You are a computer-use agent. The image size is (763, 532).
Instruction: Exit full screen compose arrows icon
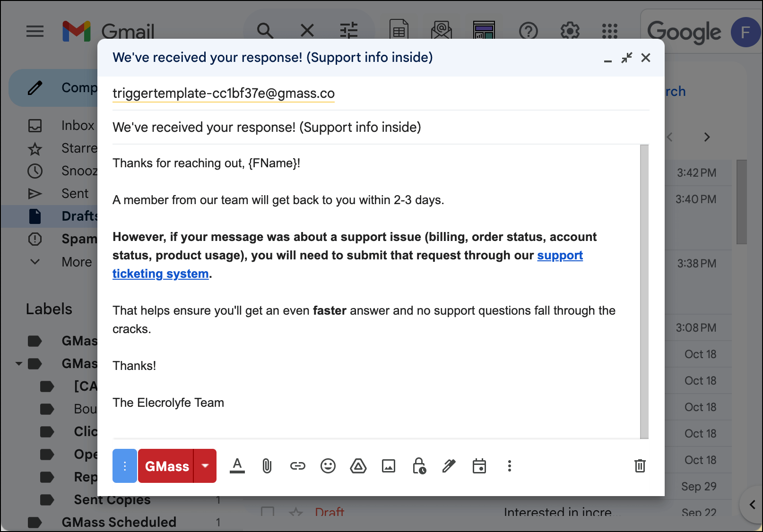627,58
